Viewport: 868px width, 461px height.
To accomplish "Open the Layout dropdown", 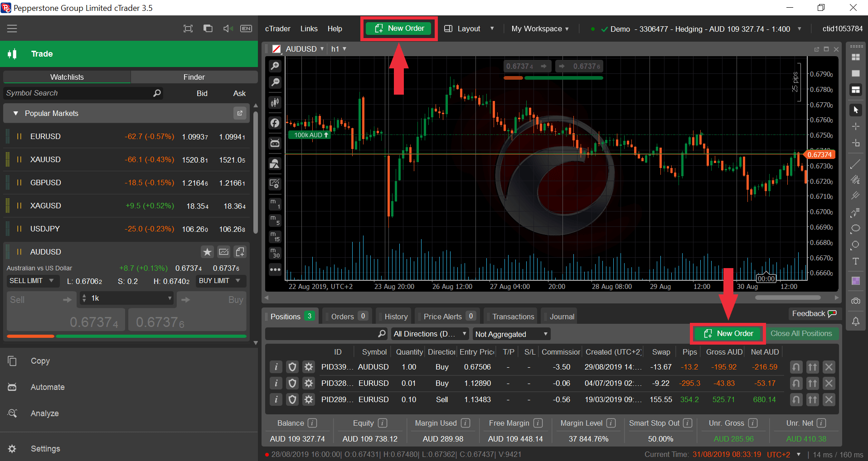I will coord(469,29).
